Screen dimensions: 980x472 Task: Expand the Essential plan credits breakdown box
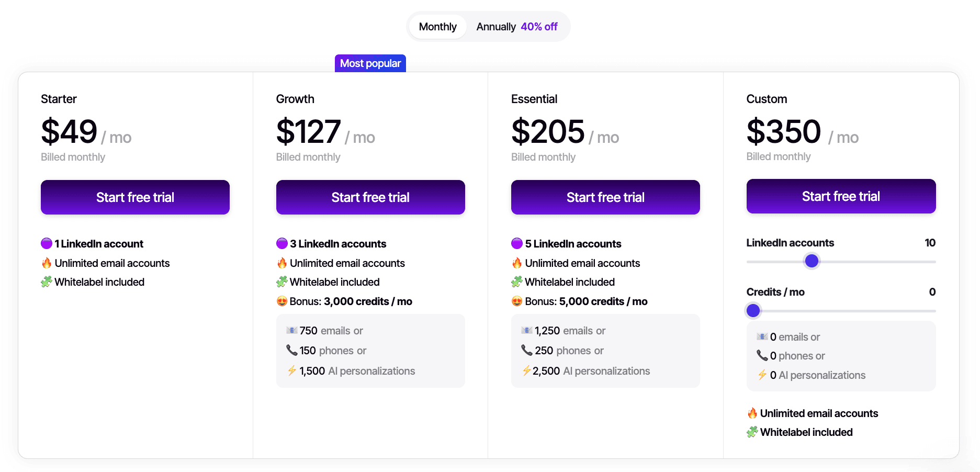pos(605,351)
